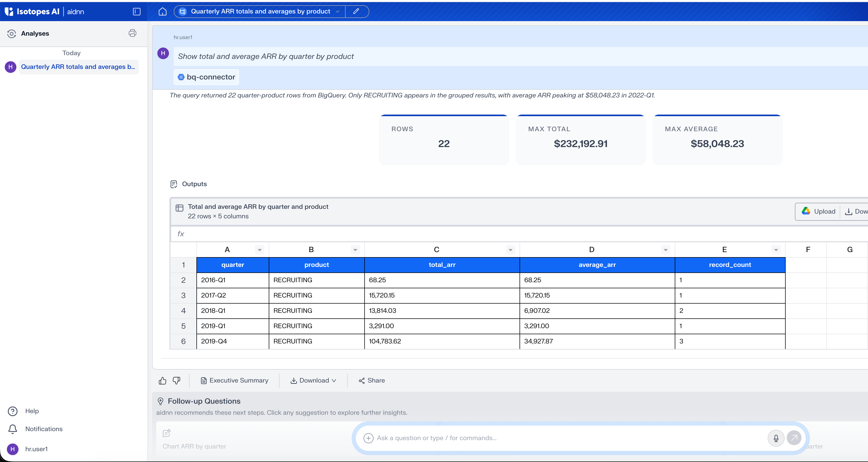Open column D filter dropdown
The height and width of the screenshot is (462, 868).
coord(666,250)
